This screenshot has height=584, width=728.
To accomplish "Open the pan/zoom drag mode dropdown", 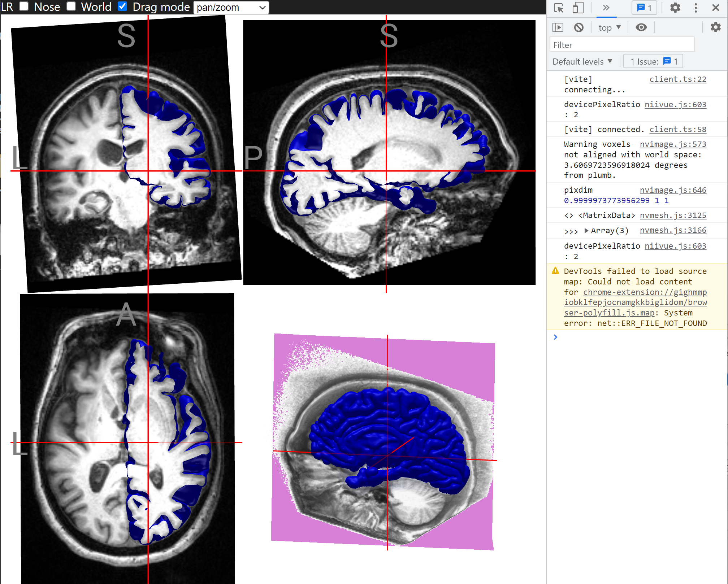I will (231, 8).
